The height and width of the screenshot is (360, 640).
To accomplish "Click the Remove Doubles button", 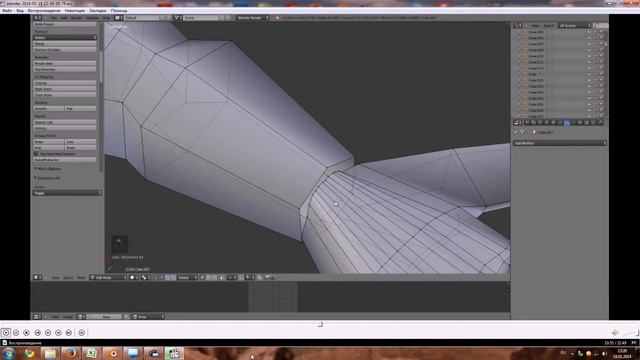I will 64,50.
